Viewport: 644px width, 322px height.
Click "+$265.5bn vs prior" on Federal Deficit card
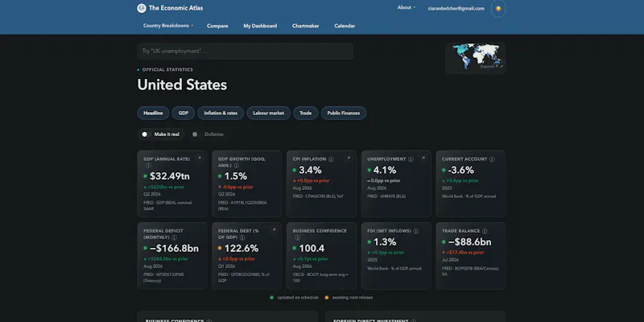166,259
